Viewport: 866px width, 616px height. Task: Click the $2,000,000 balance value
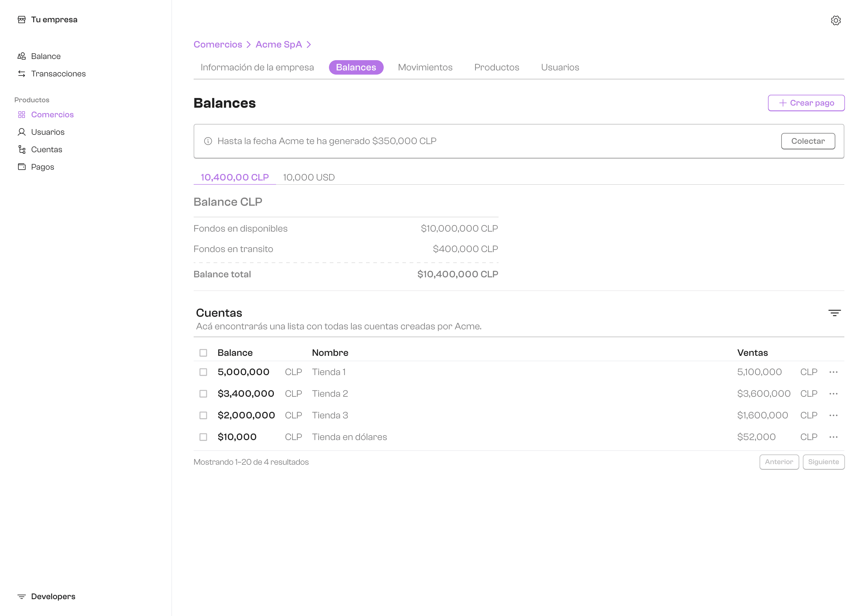tap(246, 415)
